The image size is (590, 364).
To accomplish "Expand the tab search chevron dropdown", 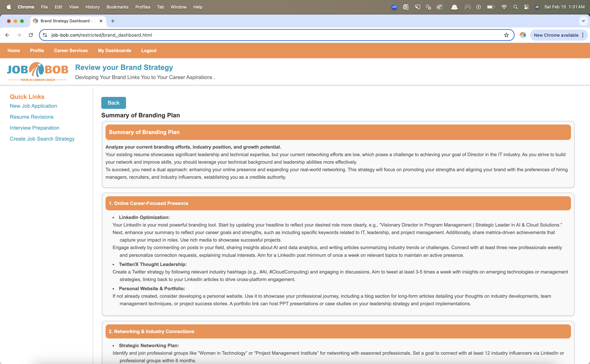I will click(583, 21).
